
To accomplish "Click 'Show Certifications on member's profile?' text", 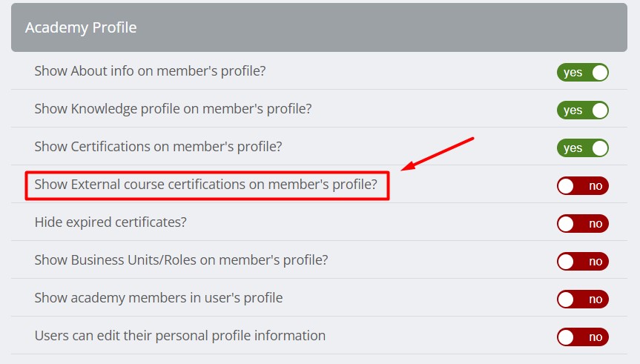I will click(x=158, y=147).
